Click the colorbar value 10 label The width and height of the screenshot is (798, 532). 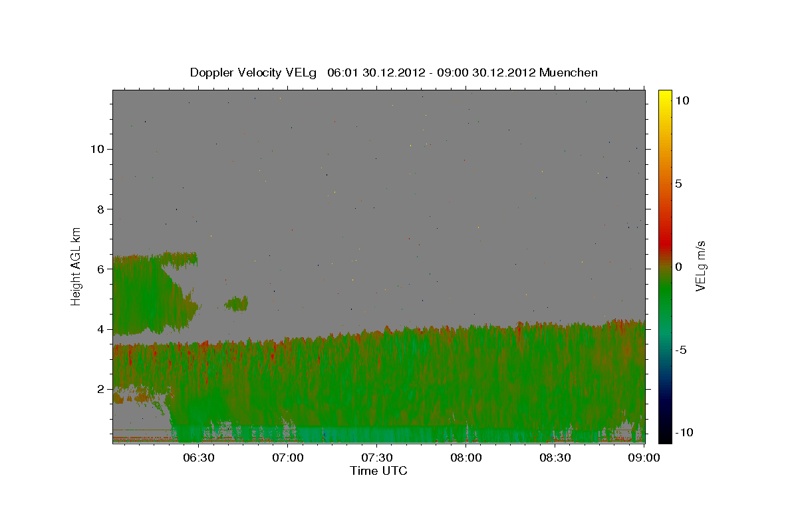(x=682, y=100)
